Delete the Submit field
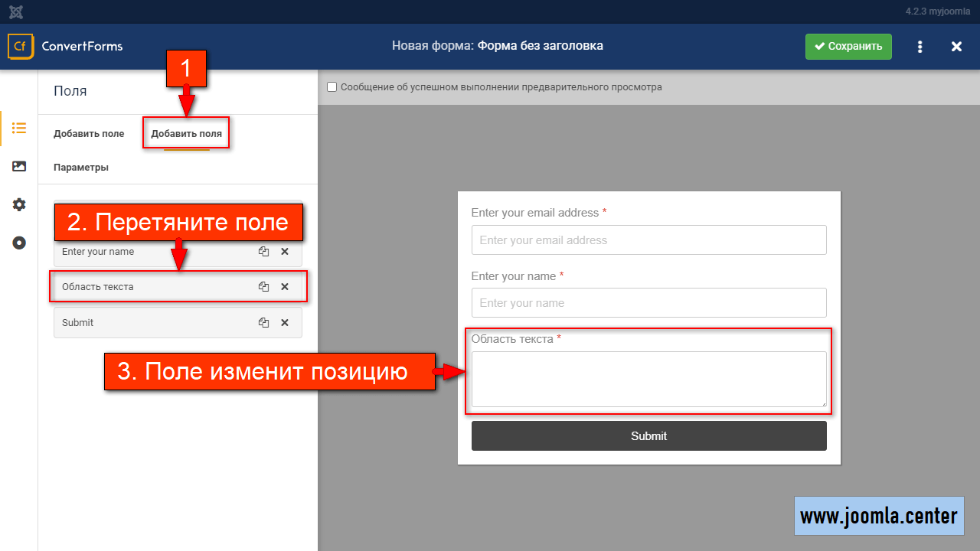The image size is (980, 551). click(285, 323)
